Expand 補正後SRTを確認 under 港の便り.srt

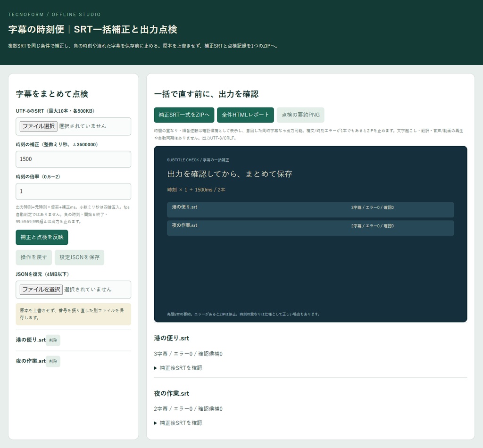178,368
